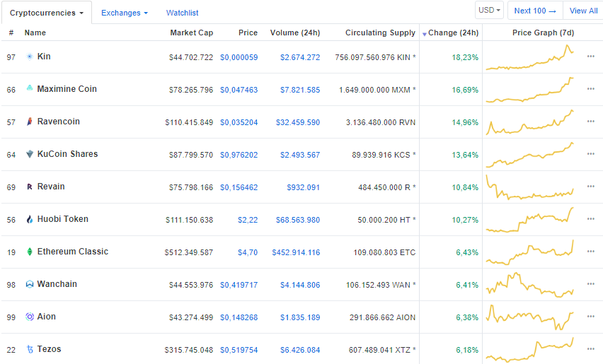The image size is (603, 364).
Task: Go to Next 100 results
Action: pyautogui.click(x=535, y=11)
